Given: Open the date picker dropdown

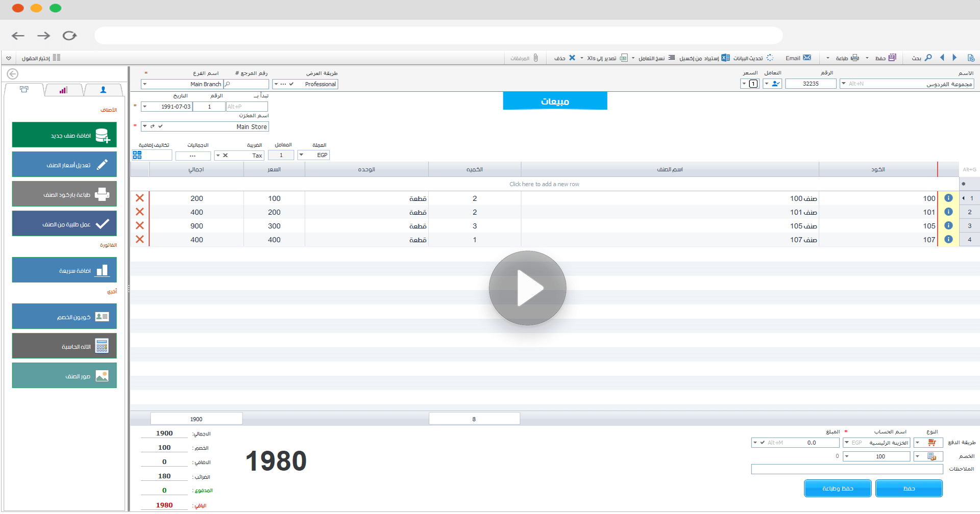Looking at the screenshot, I should (x=145, y=107).
